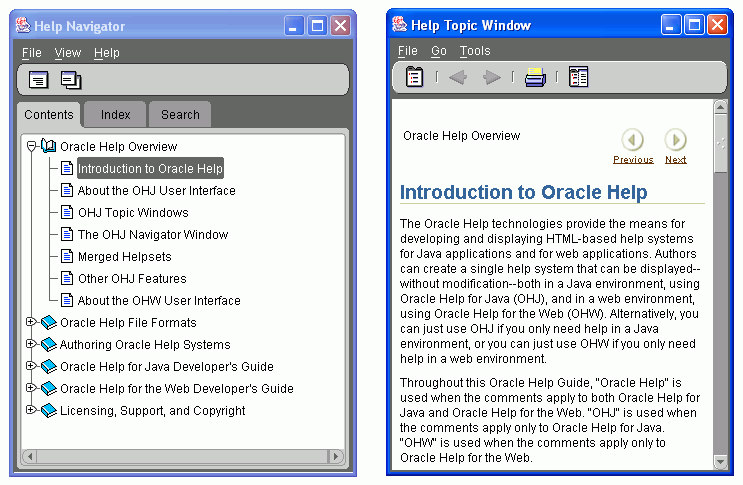Click the dock/side-by-side icon in Help Topic toolbar

[x=579, y=77]
